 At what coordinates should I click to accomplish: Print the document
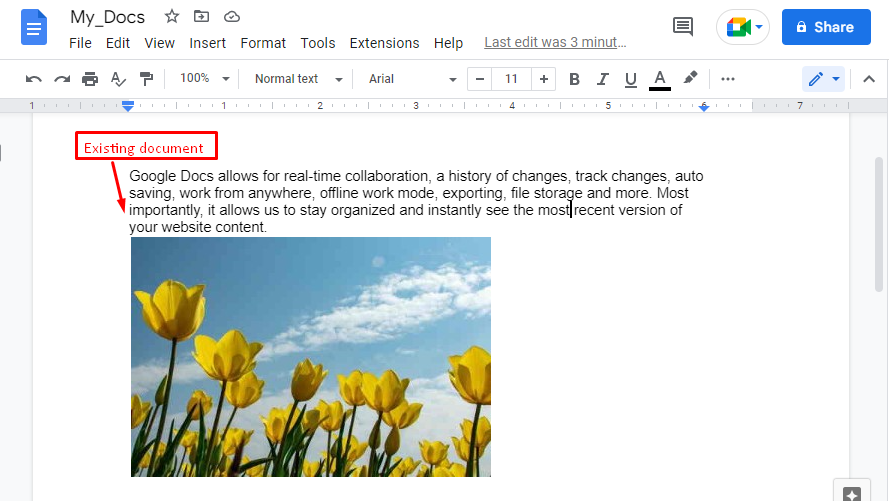click(x=90, y=79)
